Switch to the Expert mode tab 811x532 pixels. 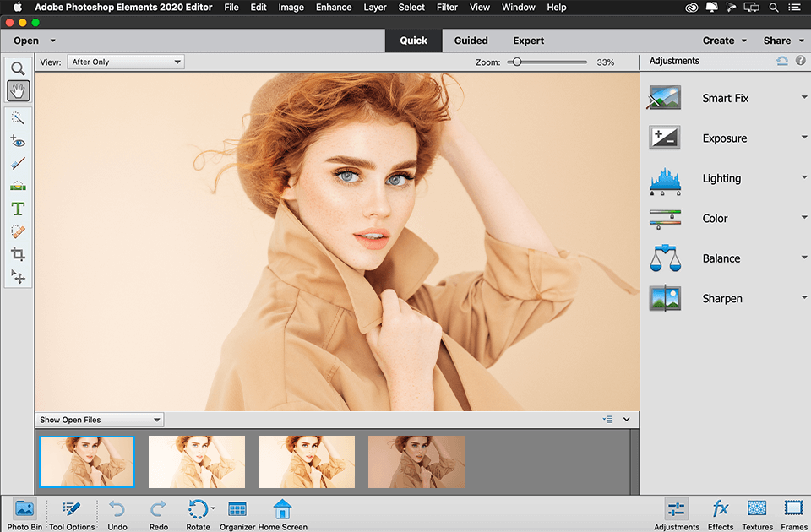(528, 41)
